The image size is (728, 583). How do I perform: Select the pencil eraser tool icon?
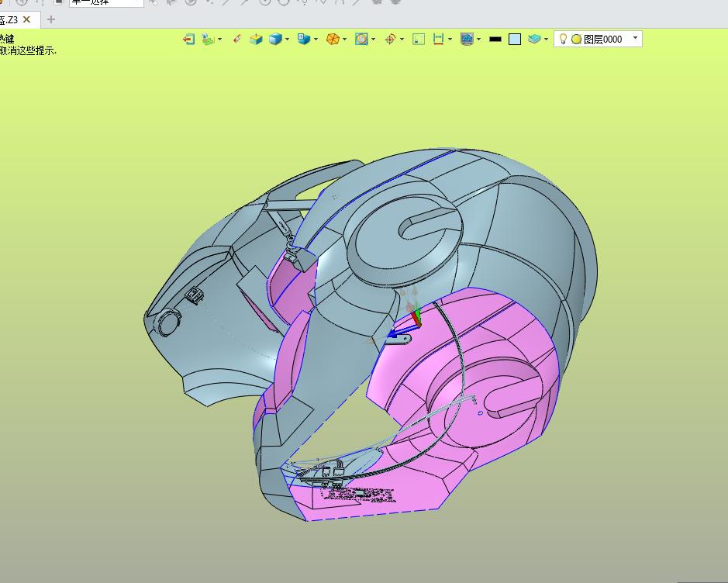click(236, 40)
